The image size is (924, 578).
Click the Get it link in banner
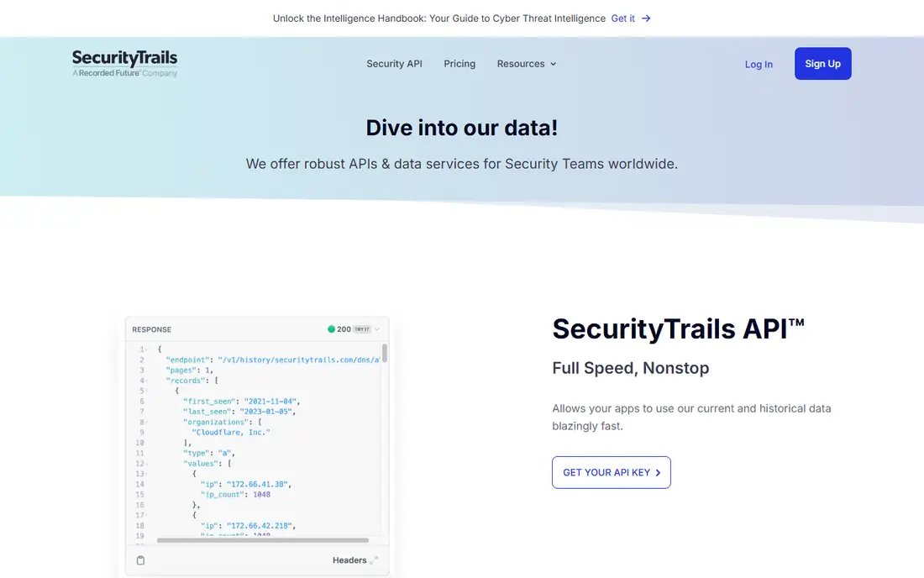pyautogui.click(x=623, y=18)
